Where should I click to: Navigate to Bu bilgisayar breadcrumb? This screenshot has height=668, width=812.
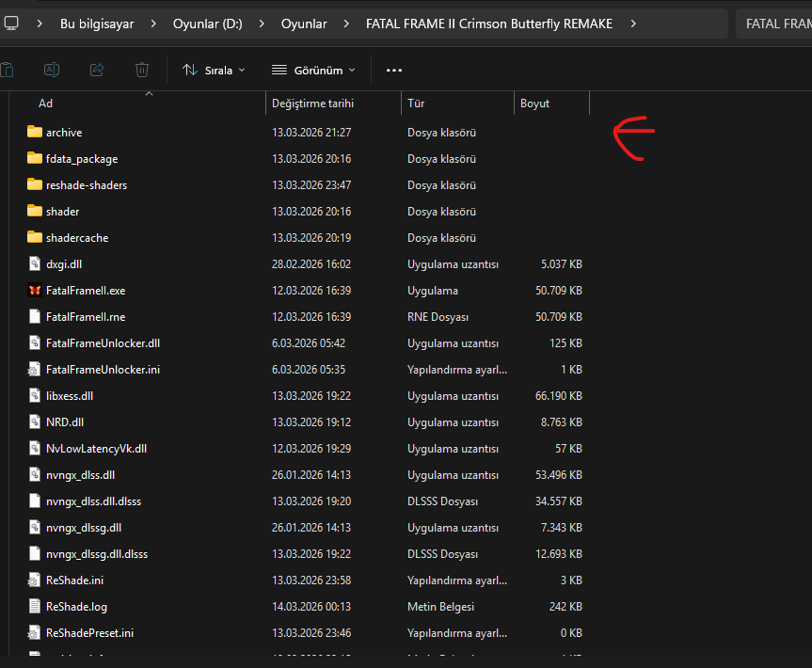tap(97, 24)
